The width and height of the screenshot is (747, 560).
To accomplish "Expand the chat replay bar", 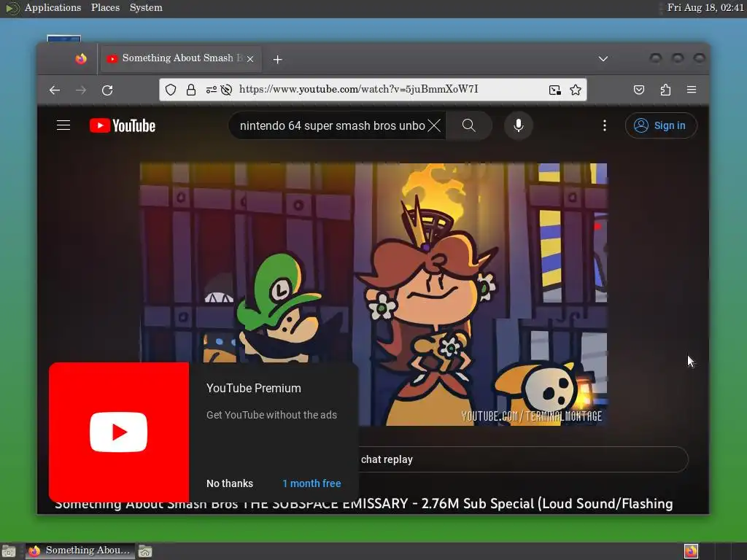I will pos(523,459).
